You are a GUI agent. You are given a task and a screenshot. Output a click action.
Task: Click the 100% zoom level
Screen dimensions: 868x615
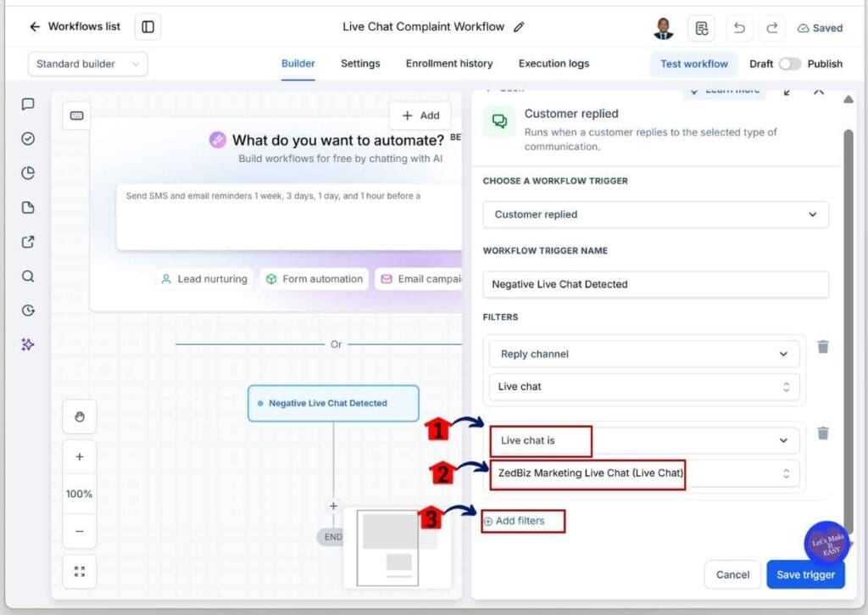coord(79,494)
